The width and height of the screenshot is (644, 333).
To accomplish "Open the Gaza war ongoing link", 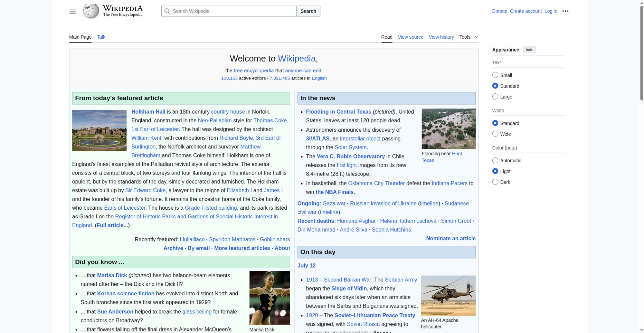I will [x=334, y=204].
